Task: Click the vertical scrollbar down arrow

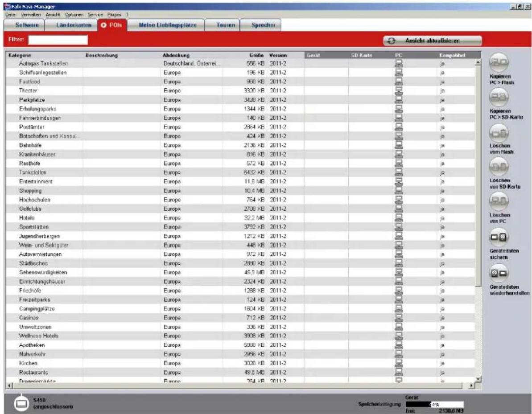Action: click(x=478, y=379)
